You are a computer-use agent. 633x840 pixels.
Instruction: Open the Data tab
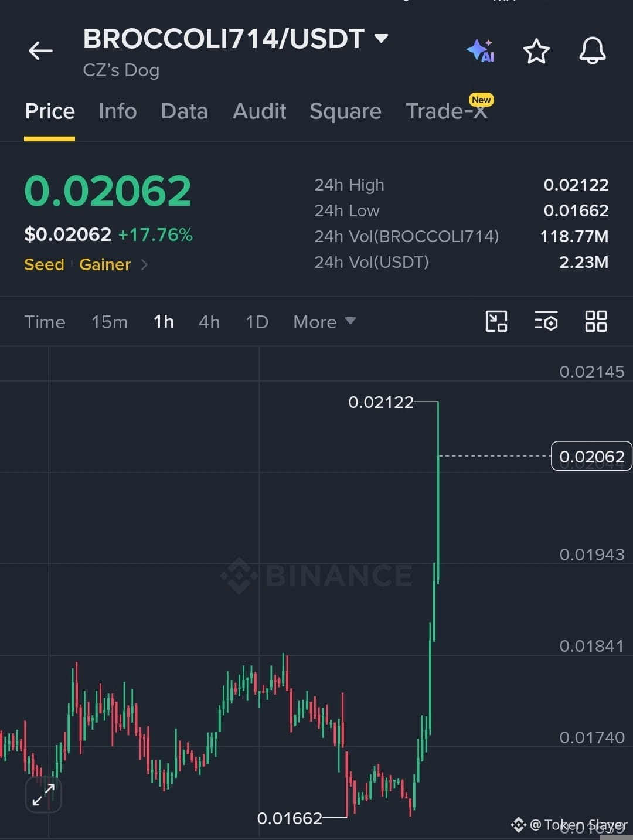tap(184, 111)
